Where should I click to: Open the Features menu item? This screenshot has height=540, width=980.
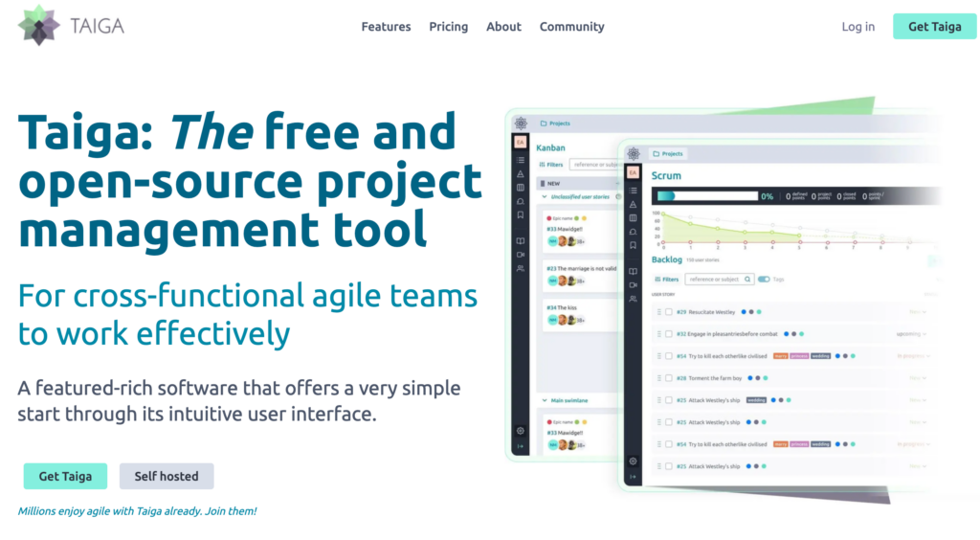[386, 27]
